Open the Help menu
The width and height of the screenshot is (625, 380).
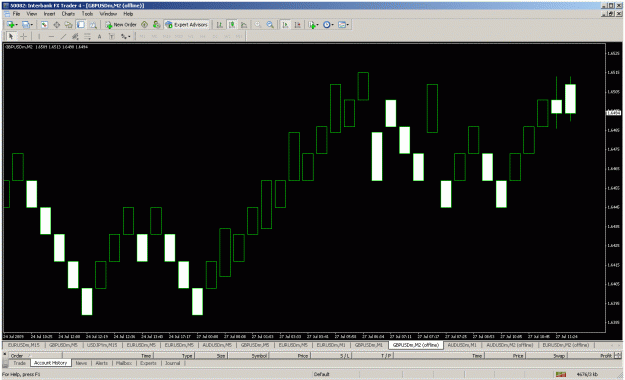128,14
